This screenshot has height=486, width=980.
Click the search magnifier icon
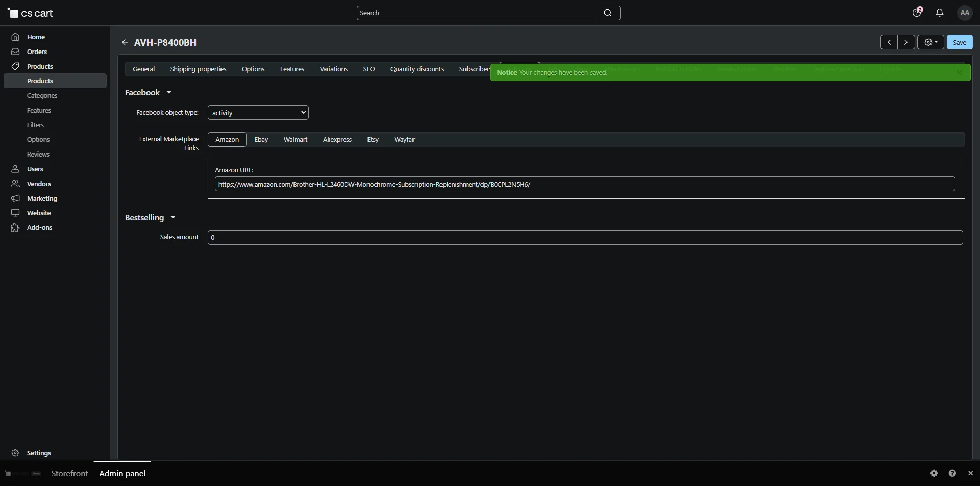pos(607,13)
